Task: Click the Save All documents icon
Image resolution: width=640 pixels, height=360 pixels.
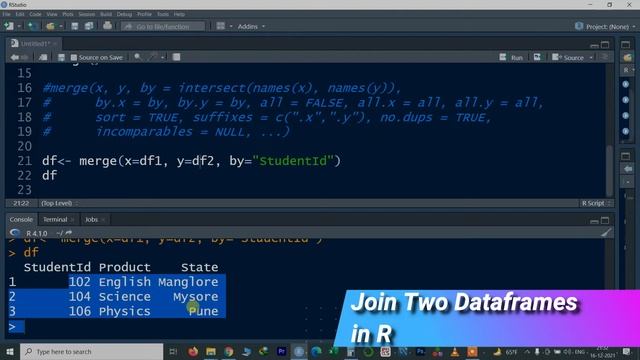Action: [89, 26]
